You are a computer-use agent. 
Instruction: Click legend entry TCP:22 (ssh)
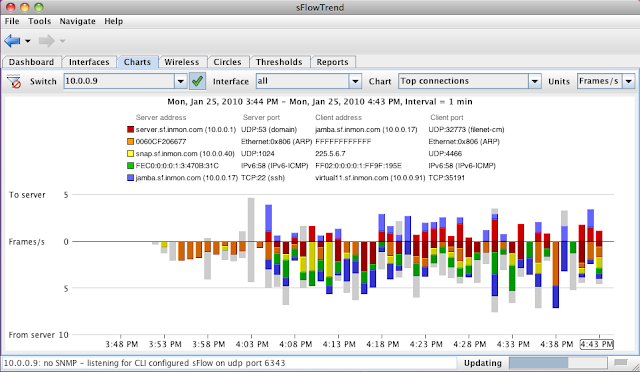pyautogui.click(x=263, y=178)
